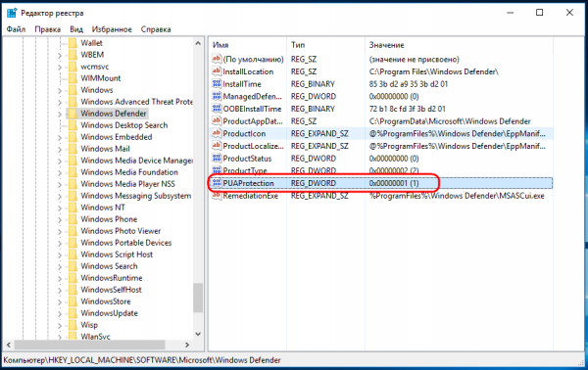Expand the Windows Defender tree node
Image resolution: width=588 pixels, height=370 pixels.
click(60, 114)
